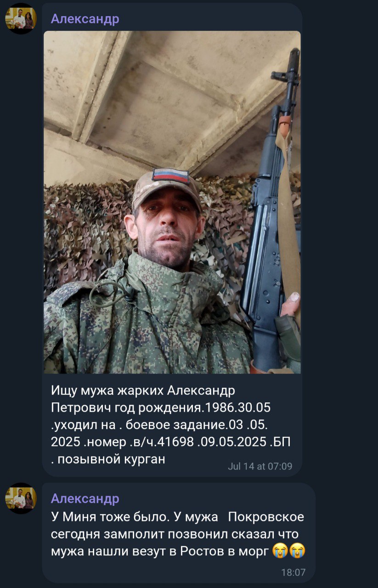View the soldier photo attachment full size
Viewport: 378px width, 588px height.
[x=172, y=202]
